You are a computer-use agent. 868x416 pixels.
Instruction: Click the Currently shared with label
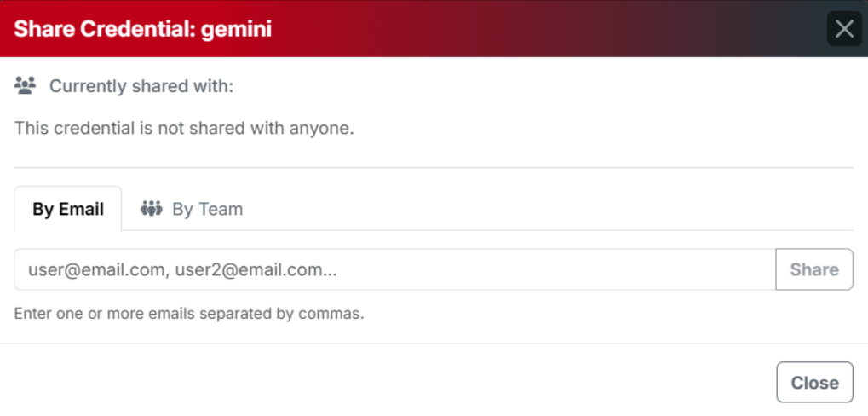pos(141,86)
